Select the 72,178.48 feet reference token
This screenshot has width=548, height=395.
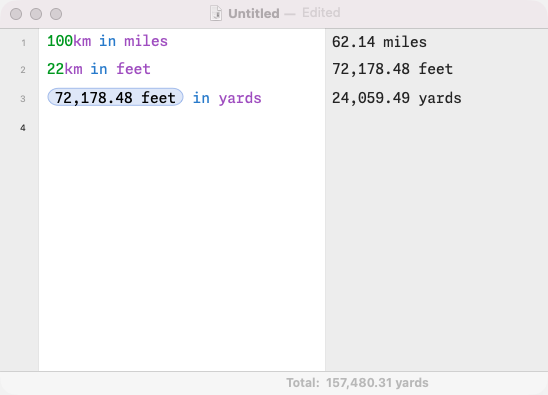pyautogui.click(x=115, y=98)
